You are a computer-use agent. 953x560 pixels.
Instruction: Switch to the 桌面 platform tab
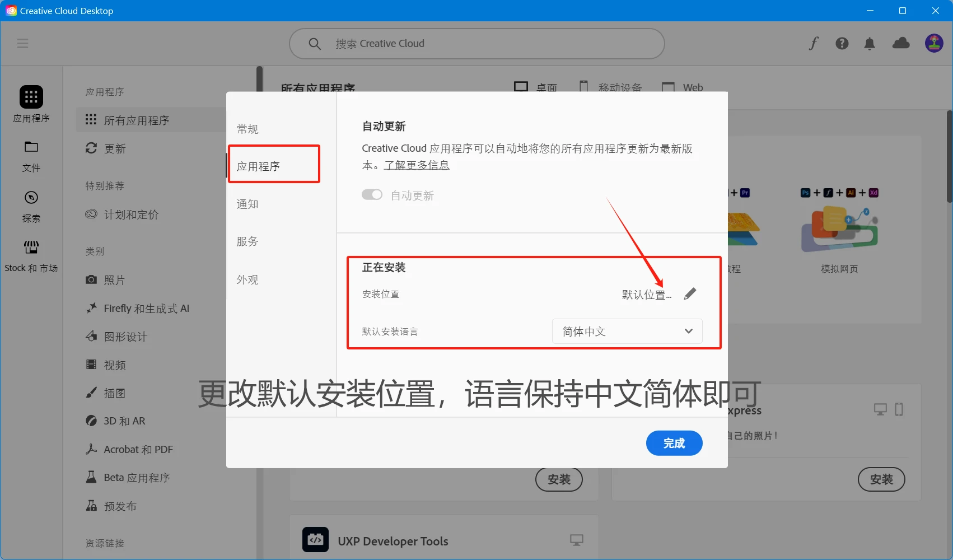pos(535,87)
